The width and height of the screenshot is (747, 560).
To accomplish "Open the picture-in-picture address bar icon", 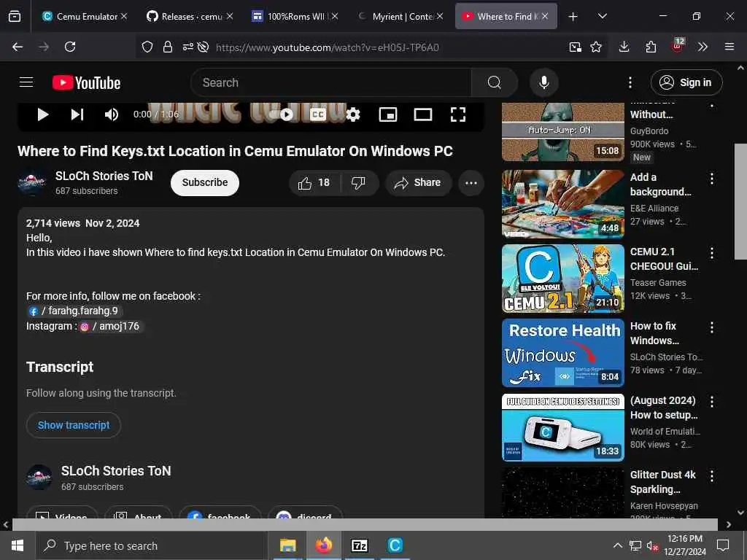I will coord(575,47).
